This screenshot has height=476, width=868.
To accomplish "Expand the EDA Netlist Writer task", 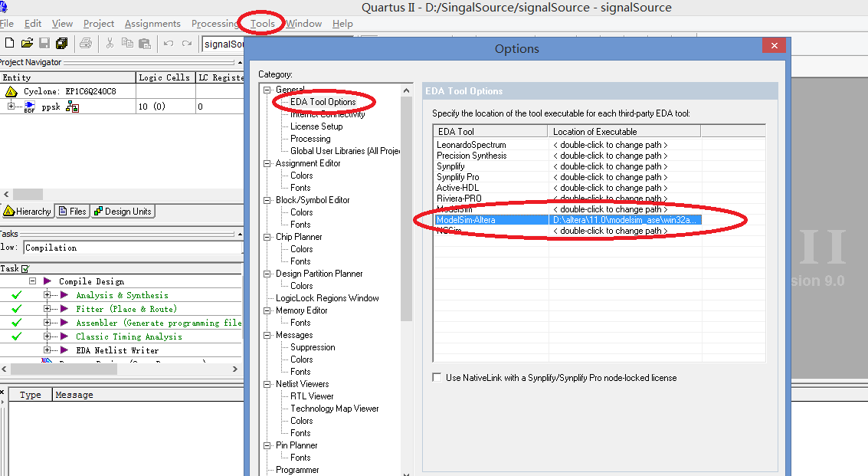I will click(x=47, y=350).
